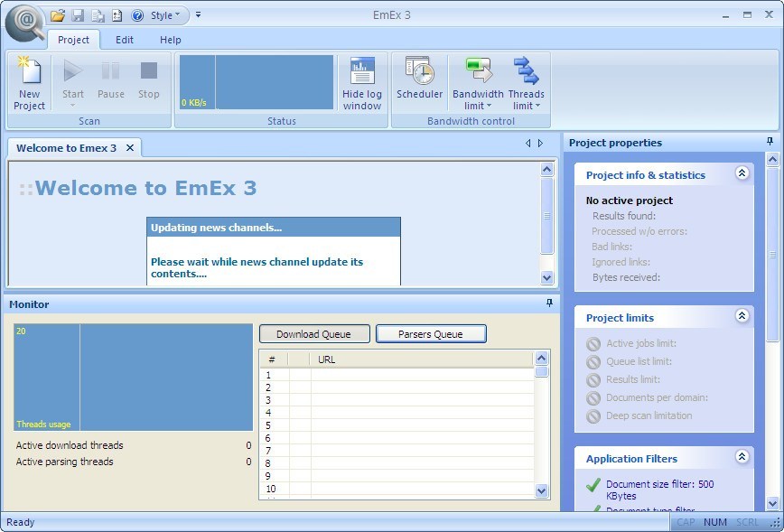Screen dimensions: 784x532
Task: Click Project properties panel scroll up arrow
Action: pos(773,160)
